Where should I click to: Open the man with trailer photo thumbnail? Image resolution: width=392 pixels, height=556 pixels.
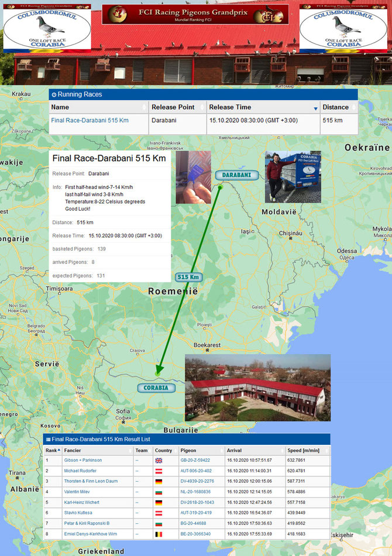293,177
